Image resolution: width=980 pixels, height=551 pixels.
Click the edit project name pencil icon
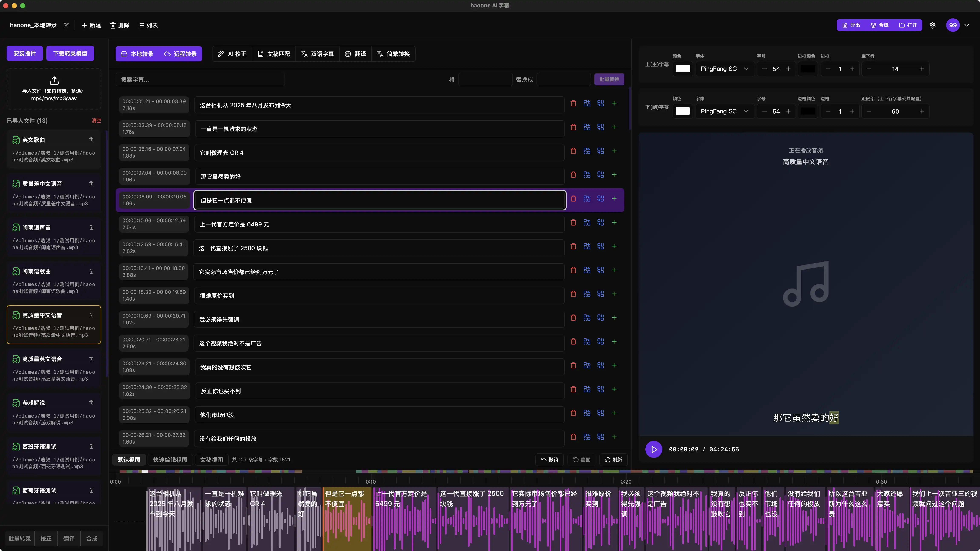tap(66, 25)
